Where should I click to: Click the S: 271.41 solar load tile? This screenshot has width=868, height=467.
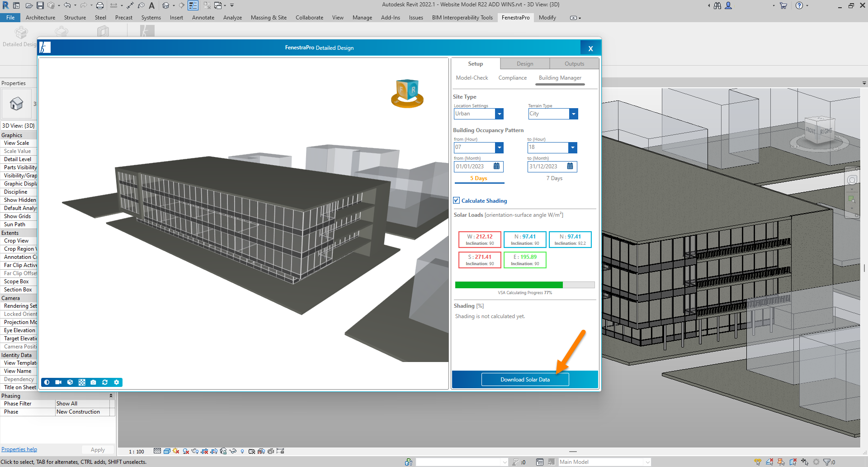[480, 260]
